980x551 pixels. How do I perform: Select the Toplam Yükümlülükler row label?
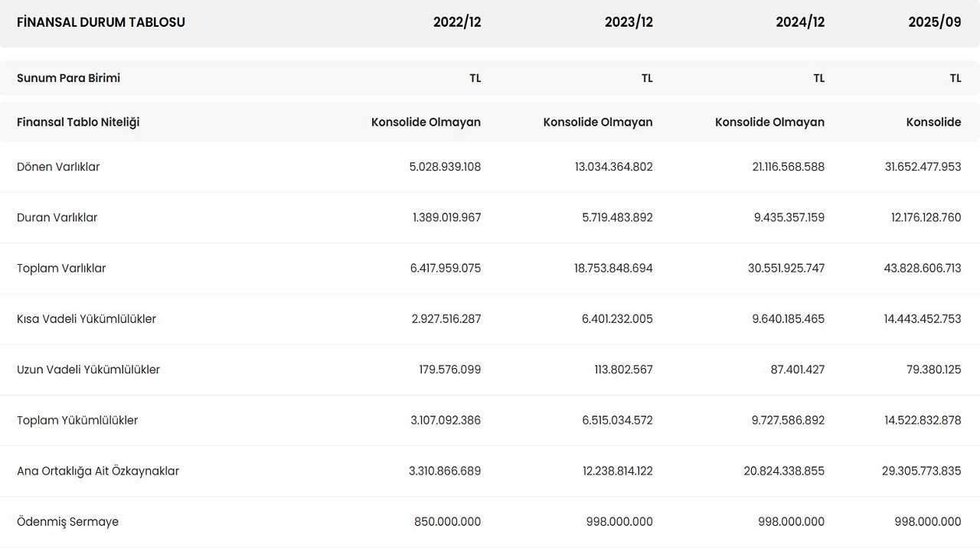77,420
